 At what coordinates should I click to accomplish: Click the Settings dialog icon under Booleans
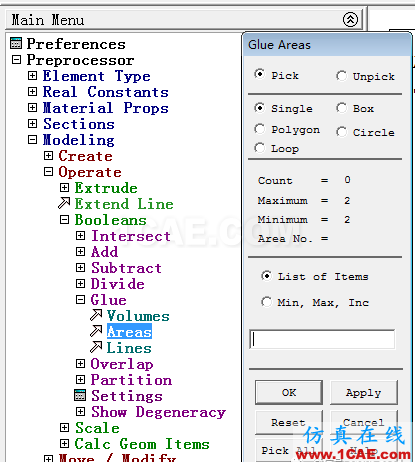80,395
